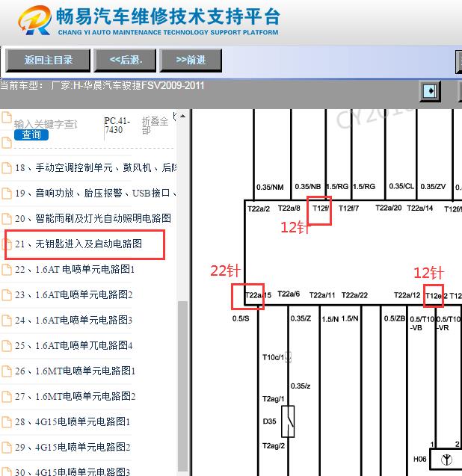Image resolution: width=462 pixels, height=476 pixels.
Task: Open item 24 1.6AT电喷单元电路图3
Action: [74, 321]
